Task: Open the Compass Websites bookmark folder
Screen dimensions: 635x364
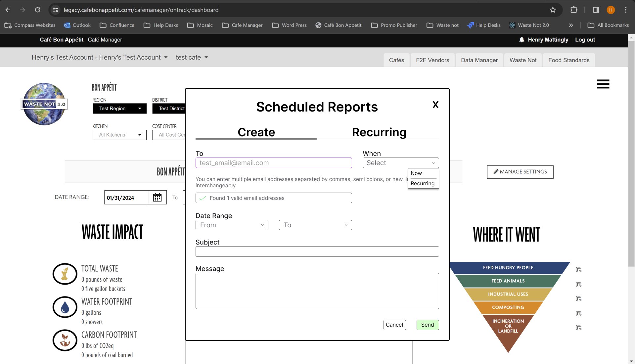Action: point(30,25)
